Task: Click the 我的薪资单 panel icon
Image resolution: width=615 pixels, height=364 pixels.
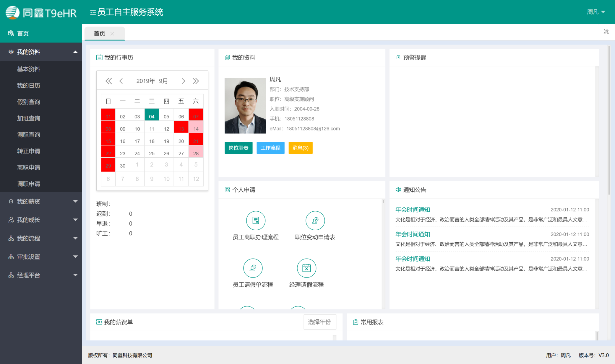Action: [x=99, y=322]
